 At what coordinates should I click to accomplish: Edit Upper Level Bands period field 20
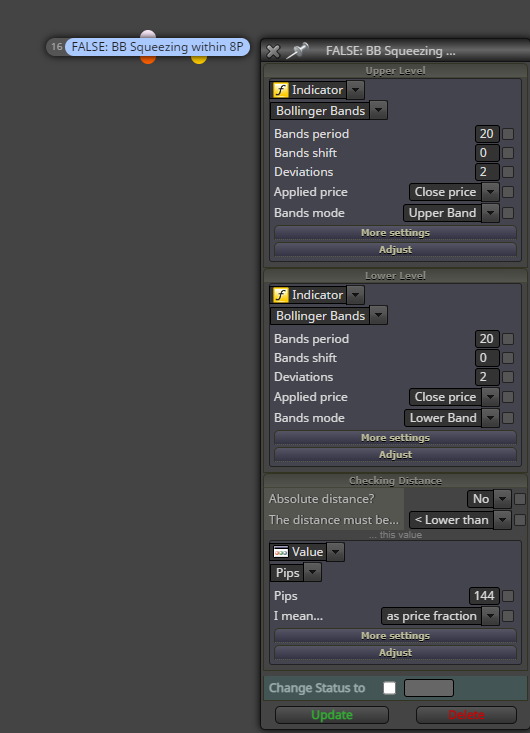pyautogui.click(x=487, y=134)
